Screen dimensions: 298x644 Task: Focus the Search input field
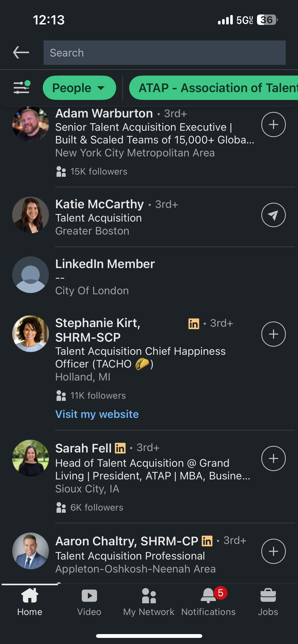[x=165, y=53]
